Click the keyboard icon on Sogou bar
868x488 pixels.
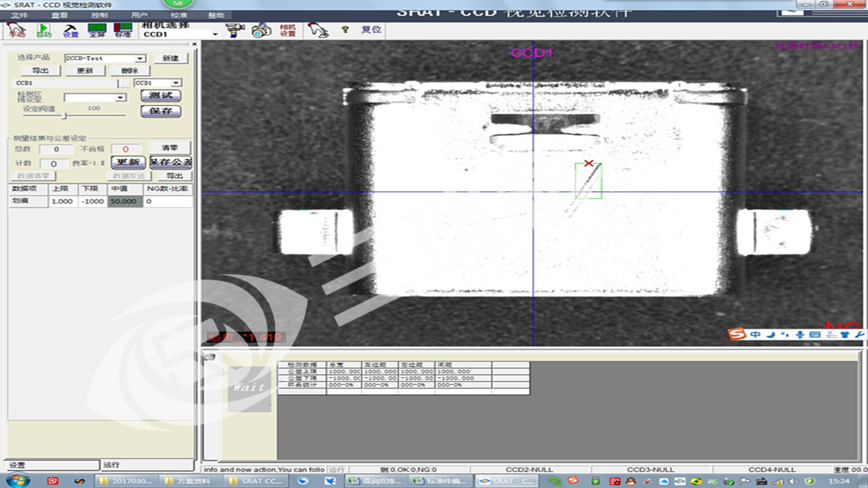815,334
